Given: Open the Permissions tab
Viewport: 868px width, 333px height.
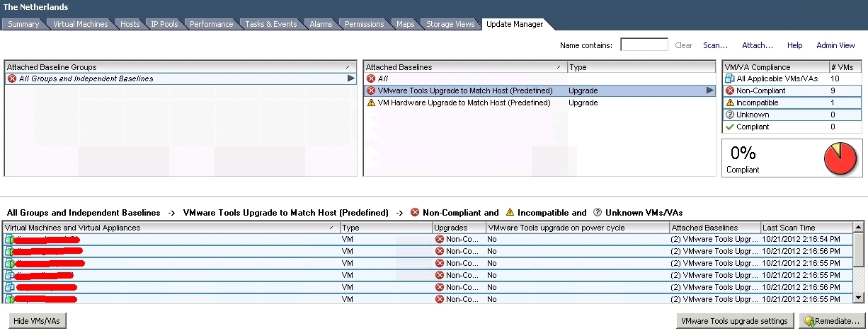Looking at the screenshot, I should [364, 24].
